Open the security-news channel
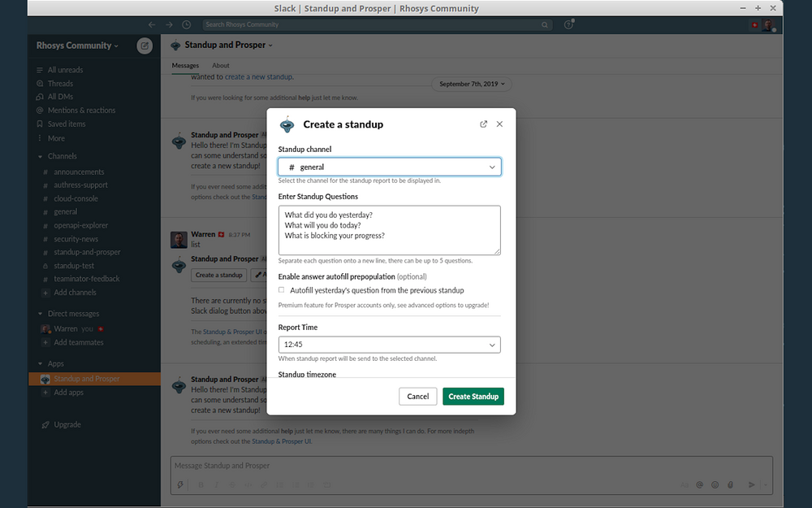This screenshot has width=812, height=508. pos(76,239)
